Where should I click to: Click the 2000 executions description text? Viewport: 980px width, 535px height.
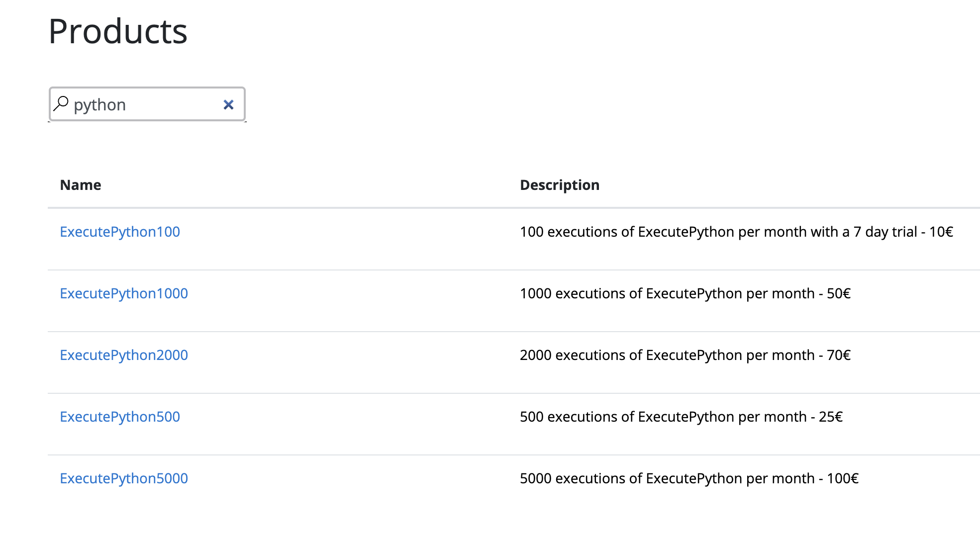(685, 355)
